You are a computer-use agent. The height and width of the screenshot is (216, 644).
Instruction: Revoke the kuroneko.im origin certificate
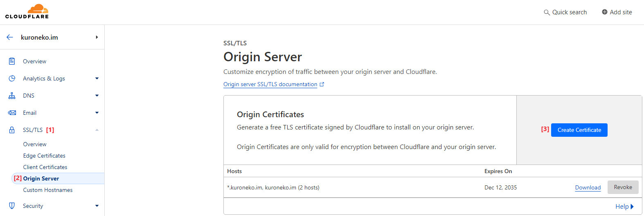pos(623,187)
